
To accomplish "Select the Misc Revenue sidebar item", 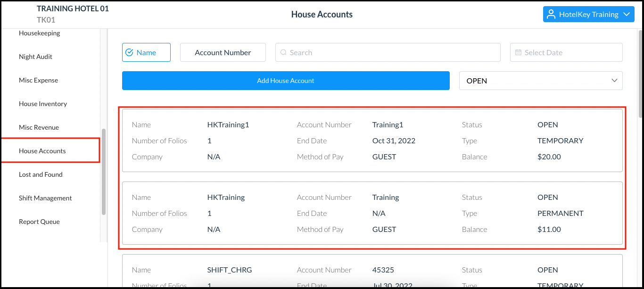I will 38,127.
